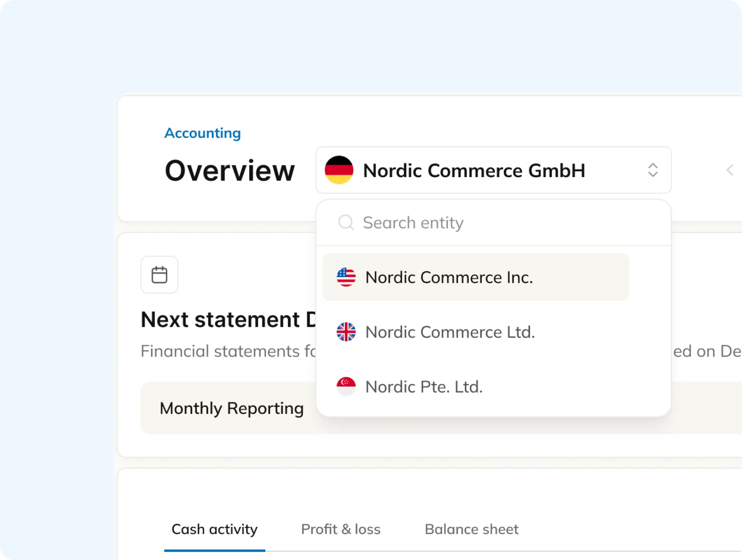Open the Accounting link

203,133
